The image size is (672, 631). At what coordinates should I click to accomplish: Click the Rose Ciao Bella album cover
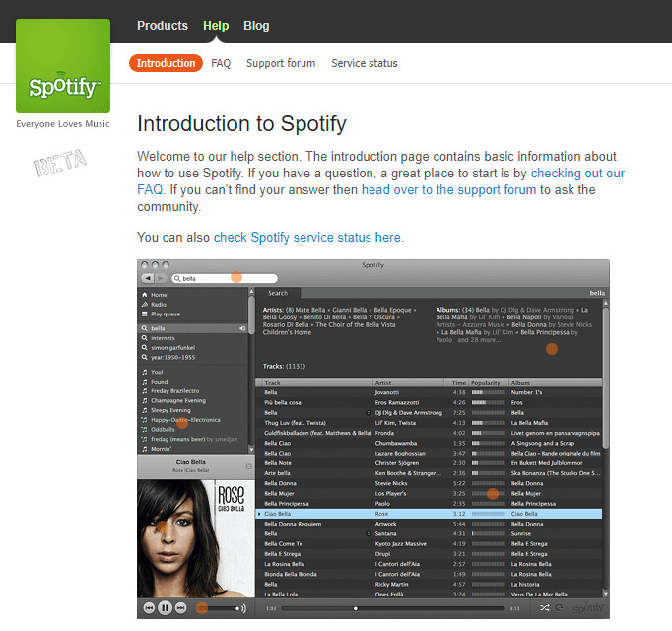pos(196,538)
